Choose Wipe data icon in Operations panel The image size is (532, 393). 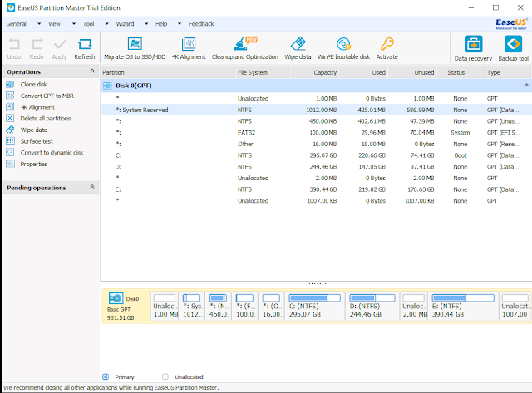point(10,130)
